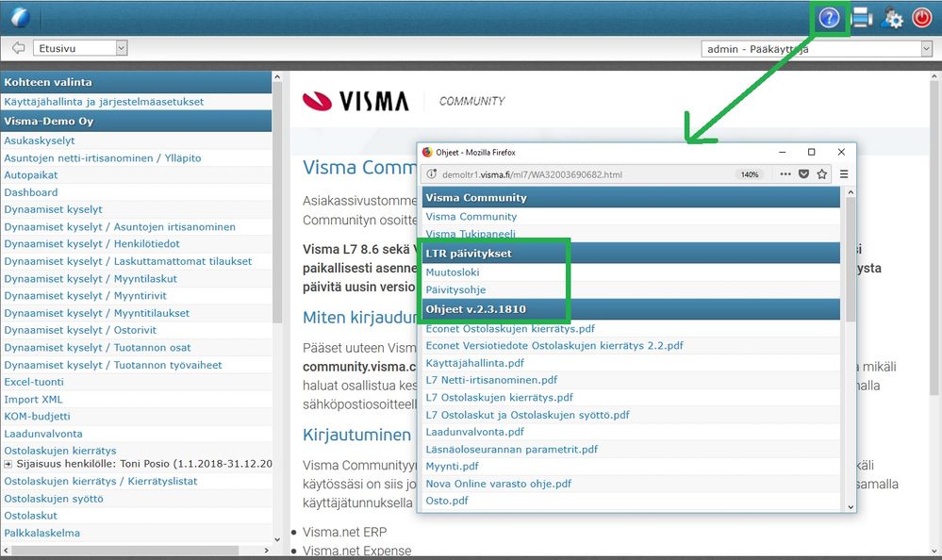942x560 pixels.
Task: Open Laadunvalvonta.pdf in Ohjeet window
Action: point(474,432)
